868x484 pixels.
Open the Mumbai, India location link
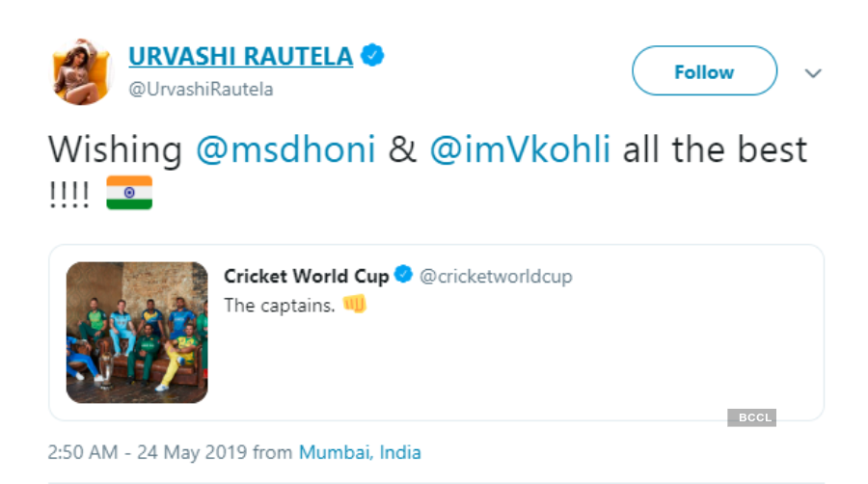coord(360,451)
